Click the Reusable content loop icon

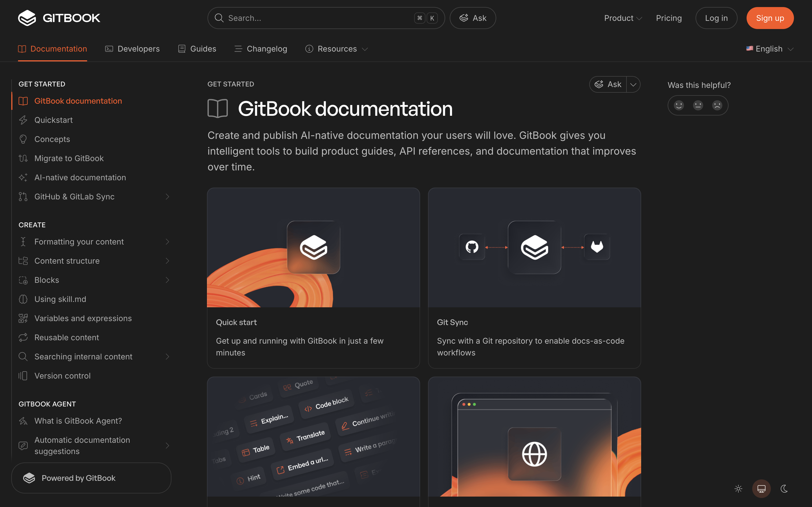click(x=23, y=337)
